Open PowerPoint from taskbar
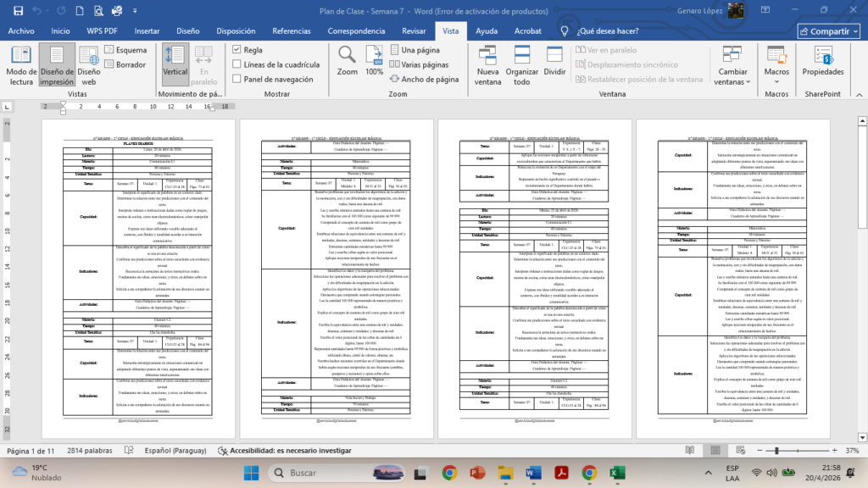This screenshot has height=488, width=868. (477, 473)
